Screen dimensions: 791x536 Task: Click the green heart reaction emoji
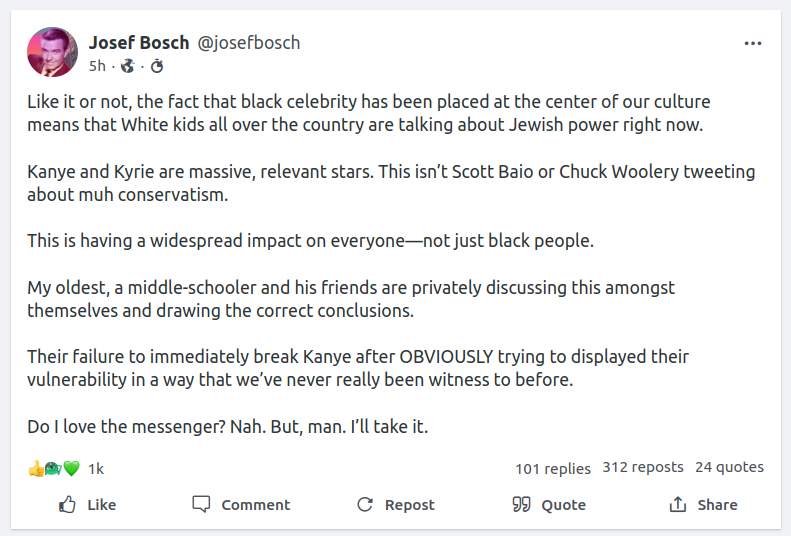(71, 468)
